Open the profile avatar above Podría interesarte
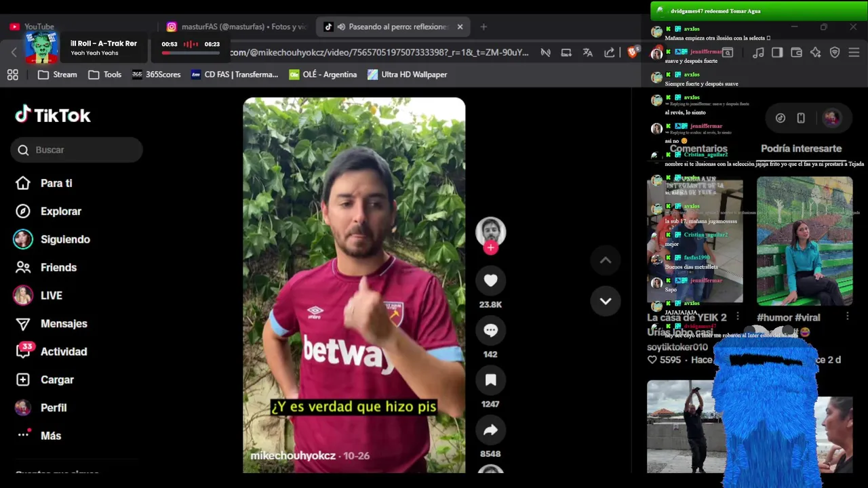Screen dimensions: 868x488 [832, 118]
